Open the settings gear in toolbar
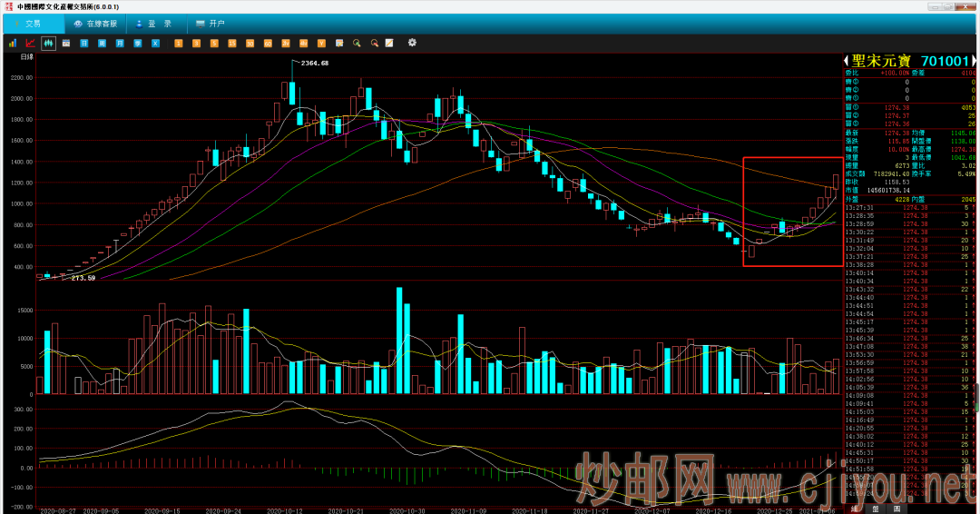This screenshot has width=980, height=514. pyautogui.click(x=412, y=43)
